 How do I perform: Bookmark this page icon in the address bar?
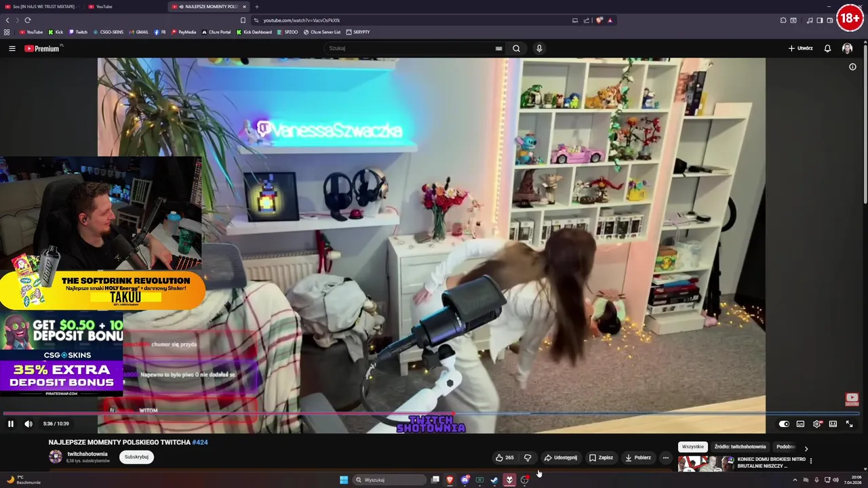(x=243, y=20)
